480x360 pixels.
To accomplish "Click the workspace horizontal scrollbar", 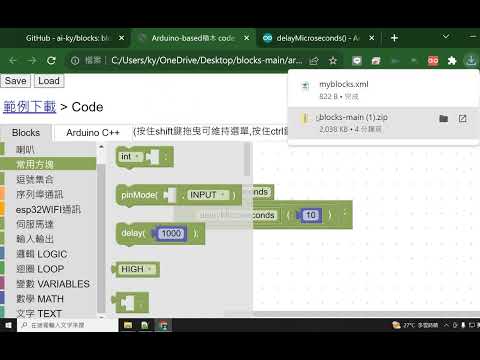I will point(367,314).
